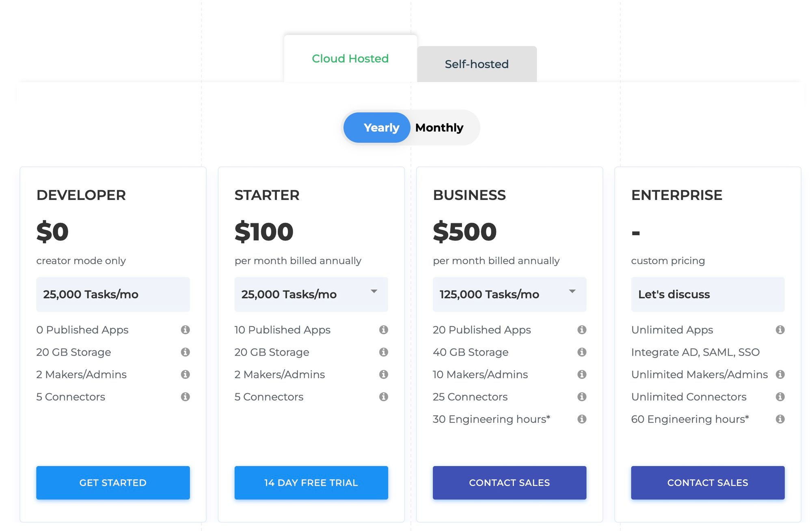Open info icon for 60 Engineering hours
812x531 pixels.
point(780,419)
